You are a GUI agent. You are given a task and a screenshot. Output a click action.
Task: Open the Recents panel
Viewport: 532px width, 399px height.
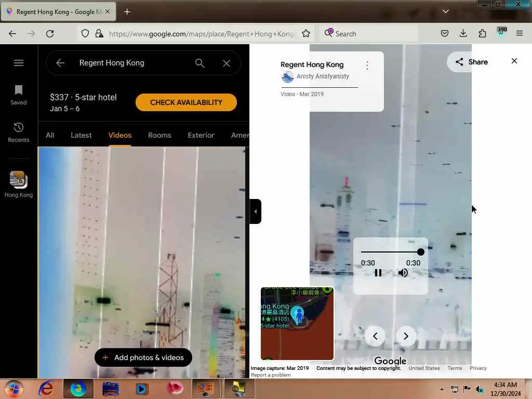18,132
